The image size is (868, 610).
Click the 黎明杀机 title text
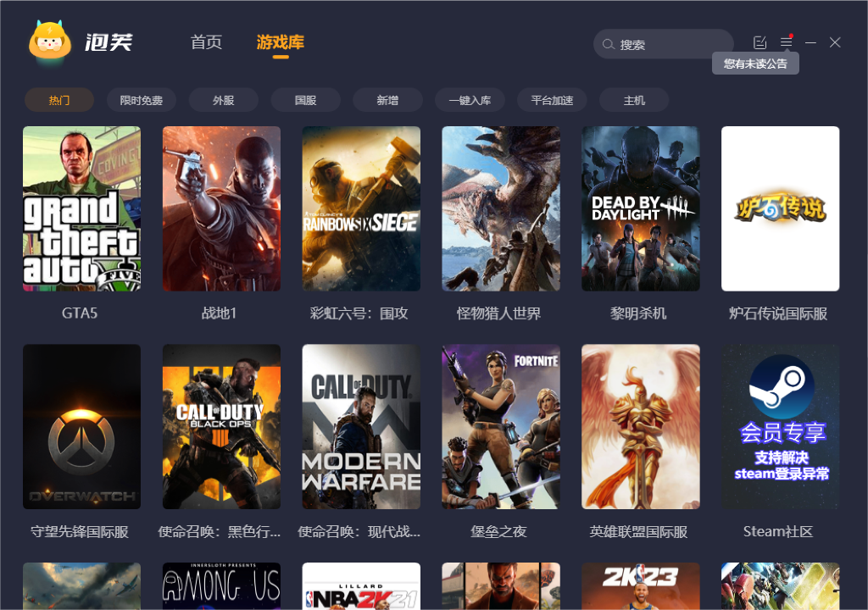tap(638, 313)
